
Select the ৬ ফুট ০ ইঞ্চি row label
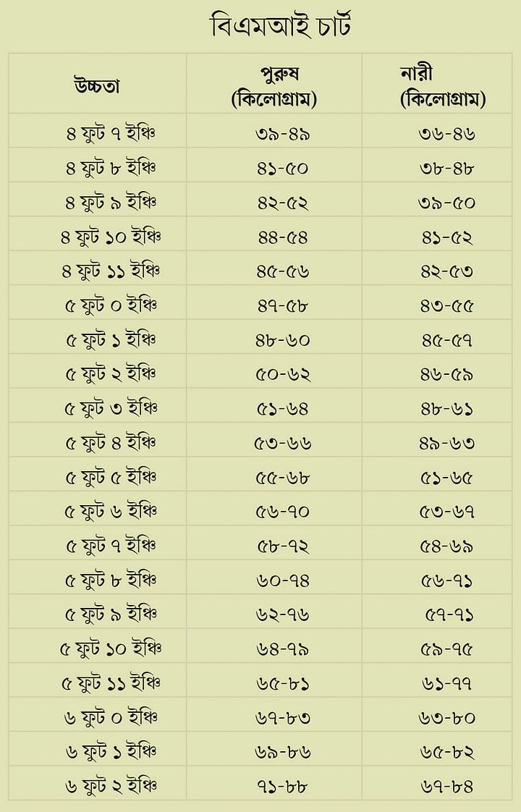pos(111,716)
